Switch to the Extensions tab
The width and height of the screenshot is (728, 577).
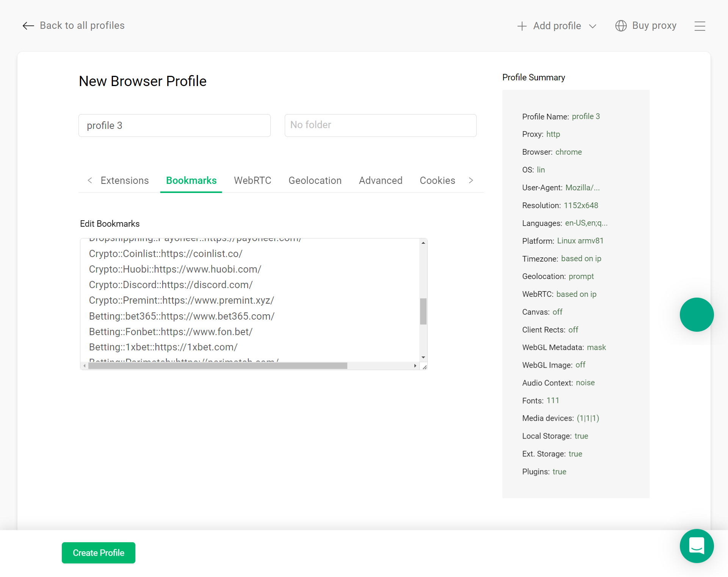tap(125, 180)
